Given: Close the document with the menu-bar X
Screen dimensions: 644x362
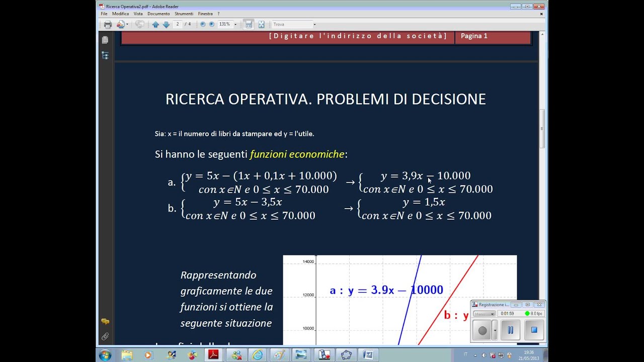Looking at the screenshot, I should (542, 14).
